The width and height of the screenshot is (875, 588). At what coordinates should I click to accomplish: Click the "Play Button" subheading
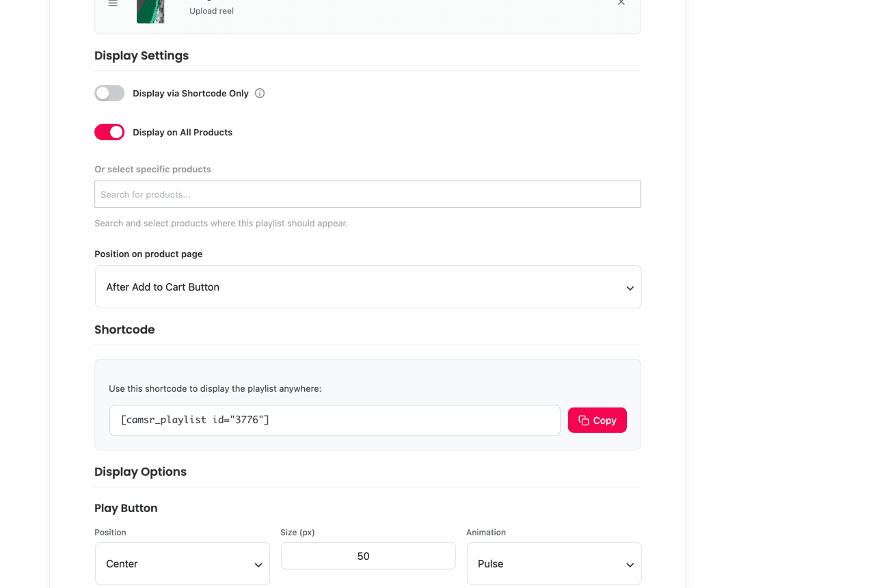click(126, 508)
